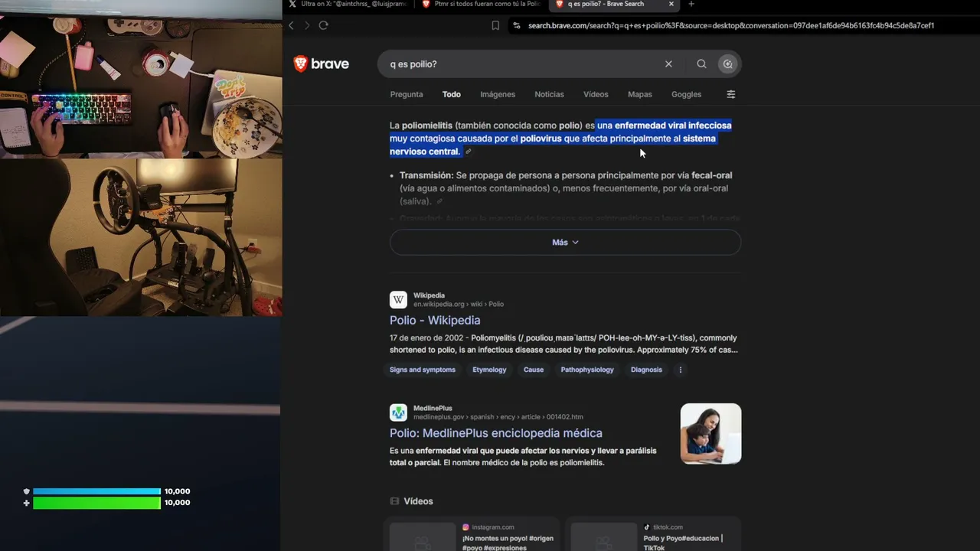Image resolution: width=980 pixels, height=551 pixels.
Task: Select the 'q es poilio? - Brave Search' tab
Action: [x=616, y=4]
